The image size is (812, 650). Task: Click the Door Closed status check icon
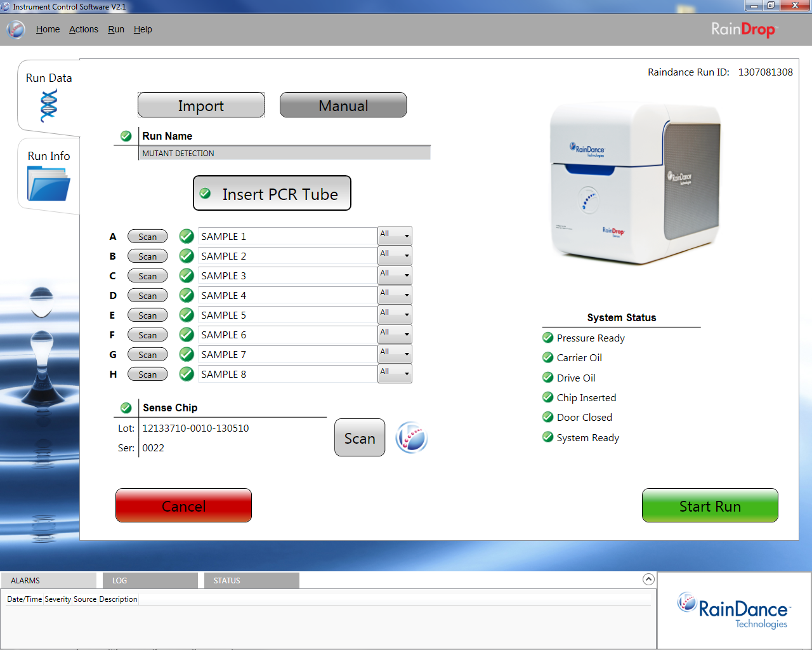click(x=548, y=417)
